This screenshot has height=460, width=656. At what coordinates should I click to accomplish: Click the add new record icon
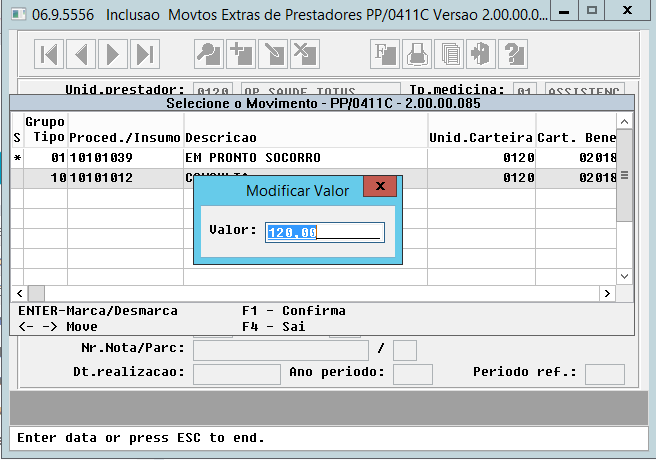tap(241, 54)
